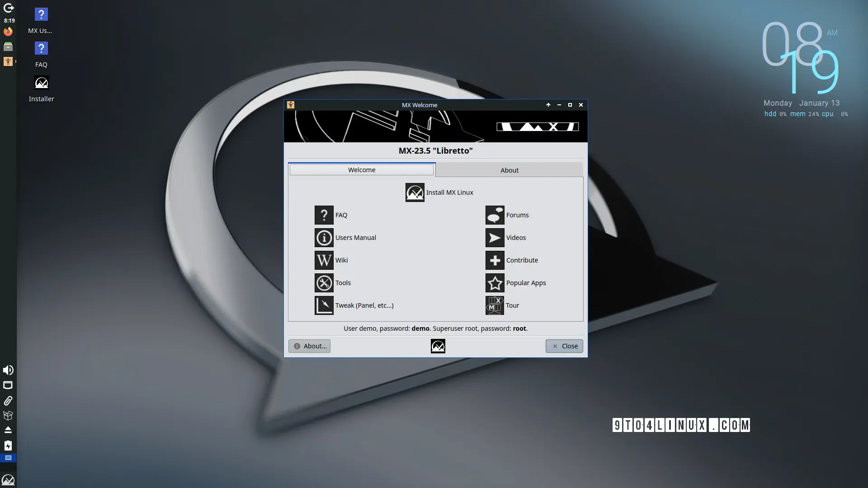Viewport: 868px width, 488px height.
Task: Click the panel clock showing 8:19
Action: click(9, 20)
